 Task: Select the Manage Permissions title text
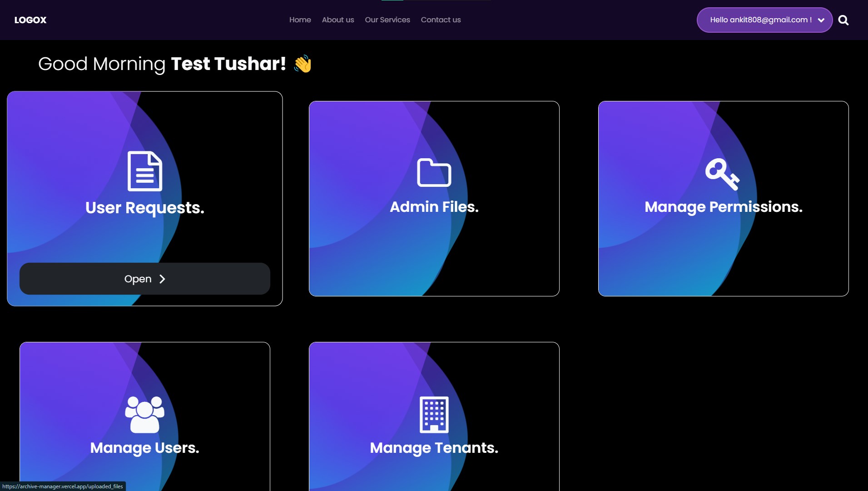pos(724,207)
